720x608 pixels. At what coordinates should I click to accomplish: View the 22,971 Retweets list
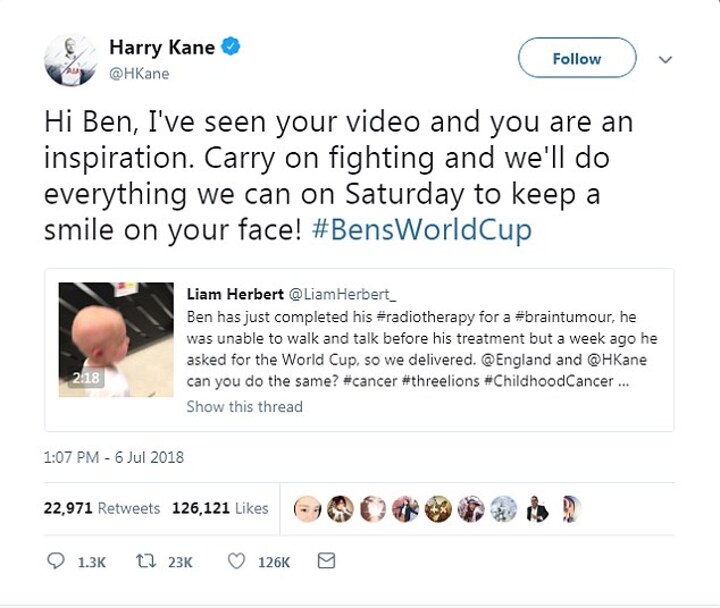coord(102,508)
